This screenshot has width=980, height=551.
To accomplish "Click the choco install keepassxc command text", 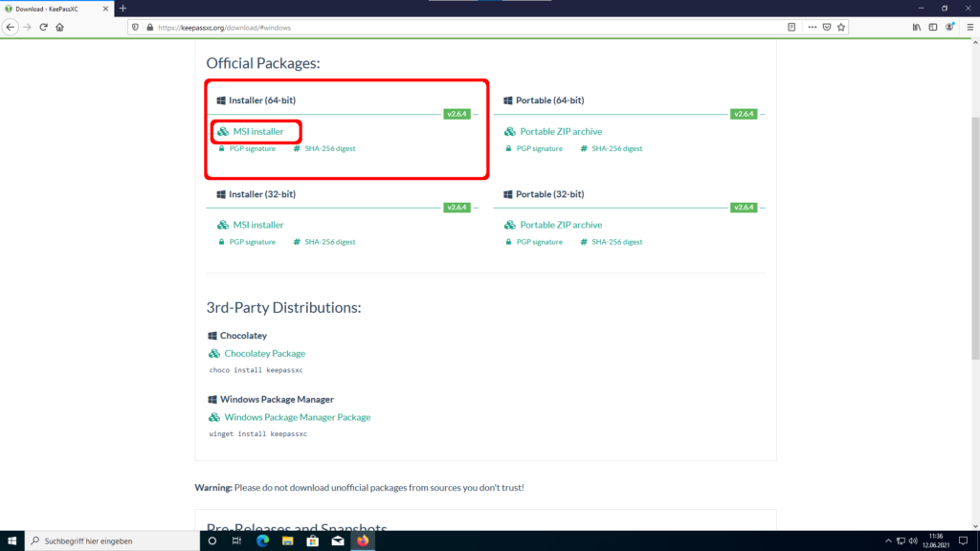I will click(256, 370).
